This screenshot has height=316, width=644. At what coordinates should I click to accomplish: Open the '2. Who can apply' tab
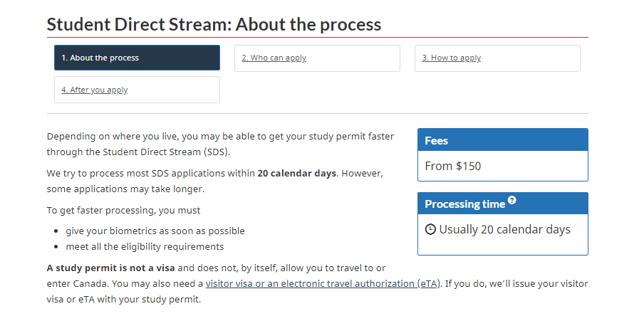(274, 58)
